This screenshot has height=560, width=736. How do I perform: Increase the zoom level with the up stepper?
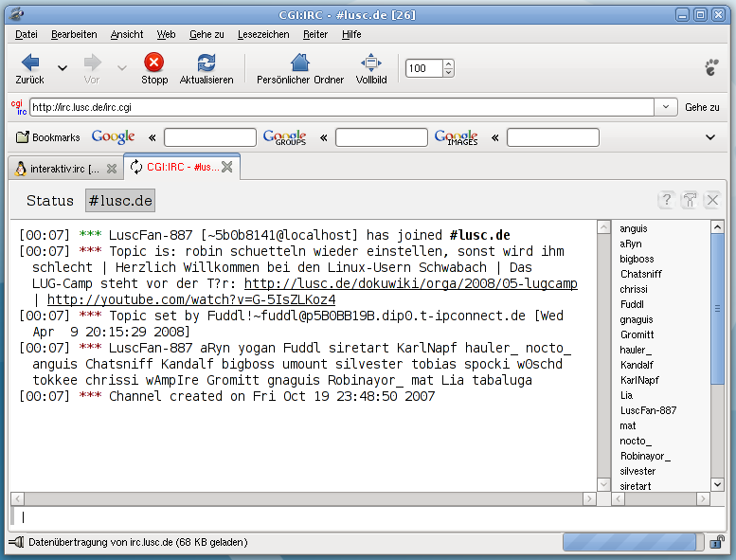click(448, 63)
